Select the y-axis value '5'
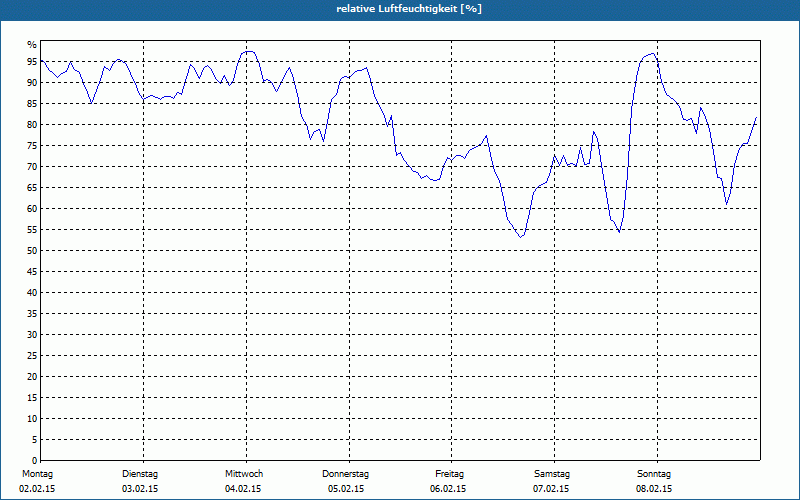Screen dimensions: 800x500 (35, 439)
